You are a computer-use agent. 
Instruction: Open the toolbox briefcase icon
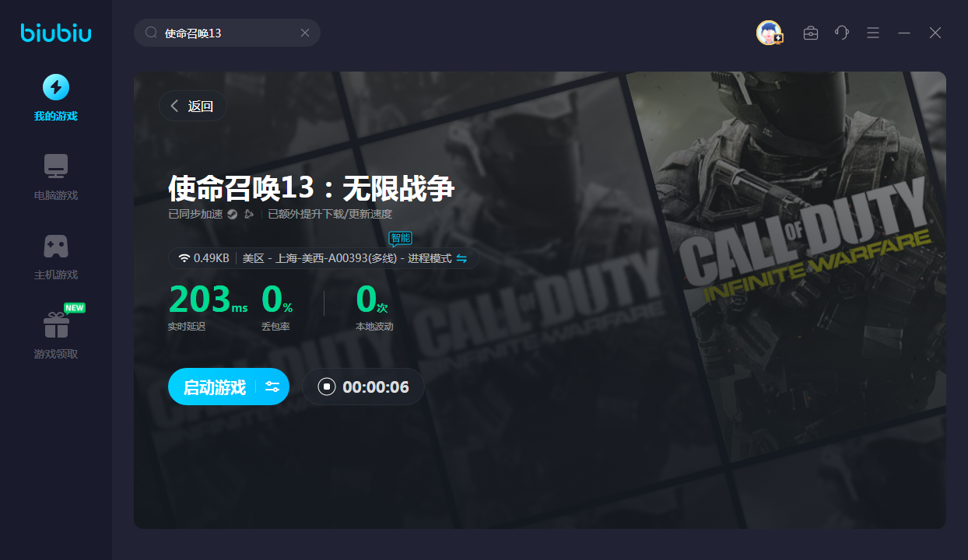pos(811,33)
